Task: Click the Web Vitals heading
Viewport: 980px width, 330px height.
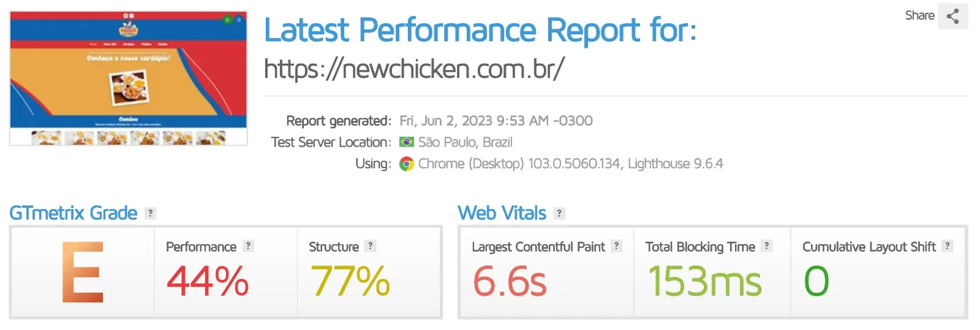Action: 502,213
